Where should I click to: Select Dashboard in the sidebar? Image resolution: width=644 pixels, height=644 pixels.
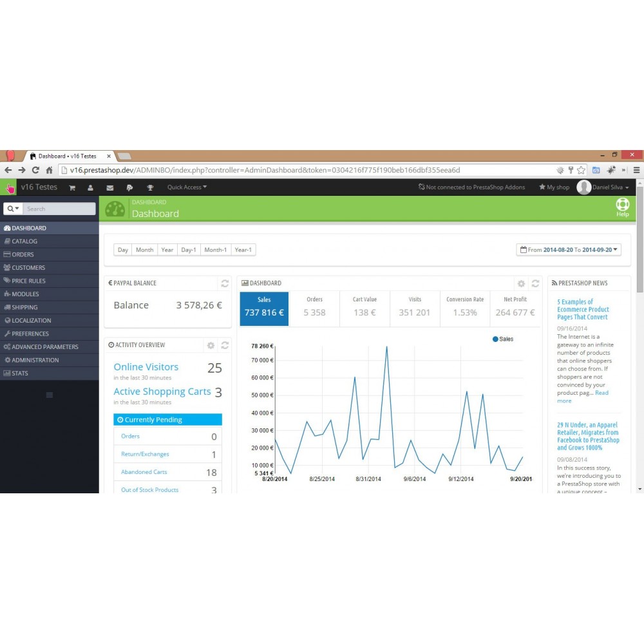(50, 229)
